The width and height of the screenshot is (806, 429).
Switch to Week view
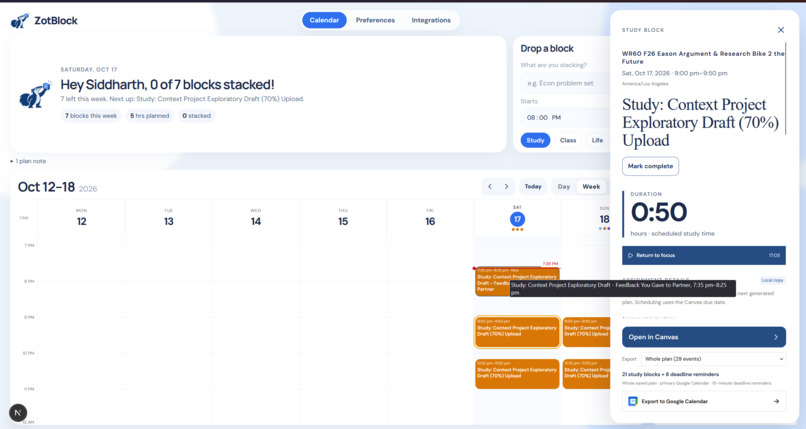coord(591,186)
